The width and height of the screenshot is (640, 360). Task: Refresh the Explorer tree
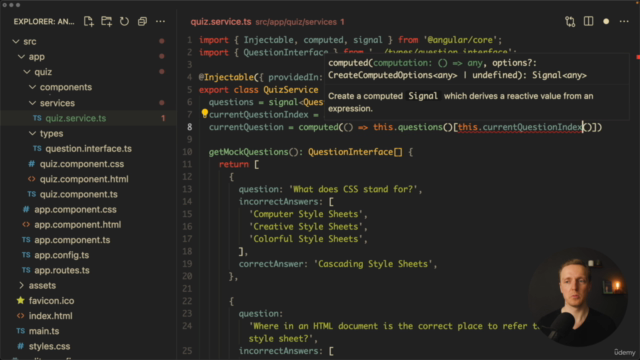(124, 21)
